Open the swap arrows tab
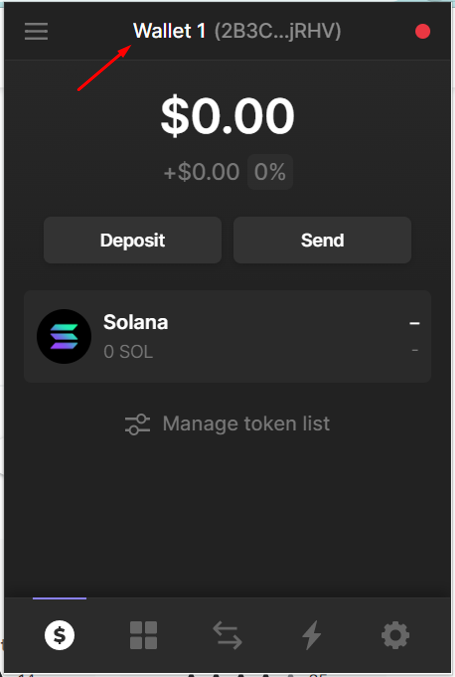This screenshot has width=455, height=677. [x=228, y=635]
